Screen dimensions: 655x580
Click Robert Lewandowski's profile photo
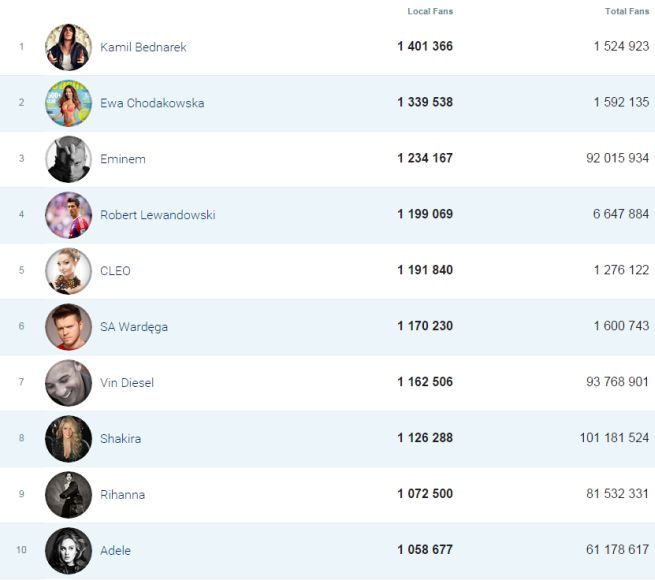pyautogui.click(x=68, y=215)
